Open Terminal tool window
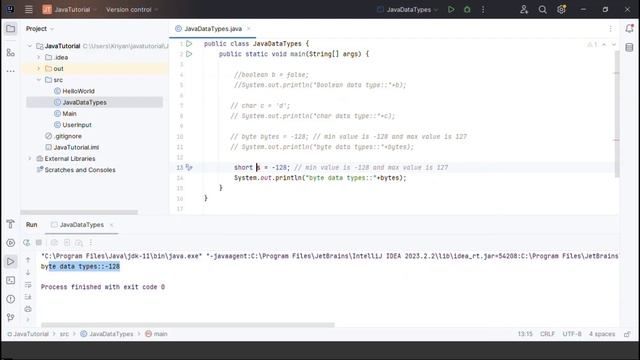 [x=11, y=280]
